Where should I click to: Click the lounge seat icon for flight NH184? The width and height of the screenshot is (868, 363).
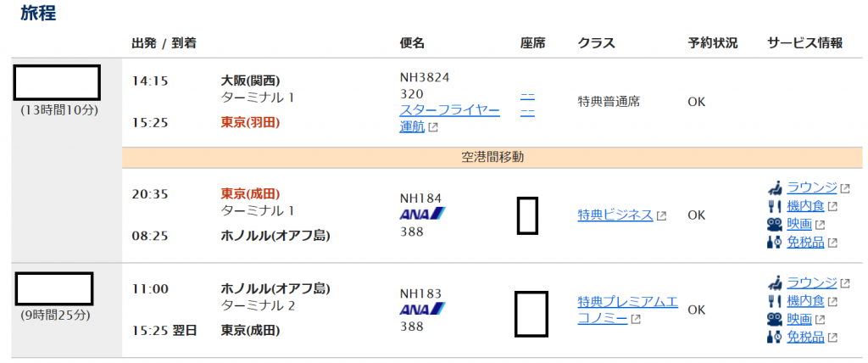775,188
